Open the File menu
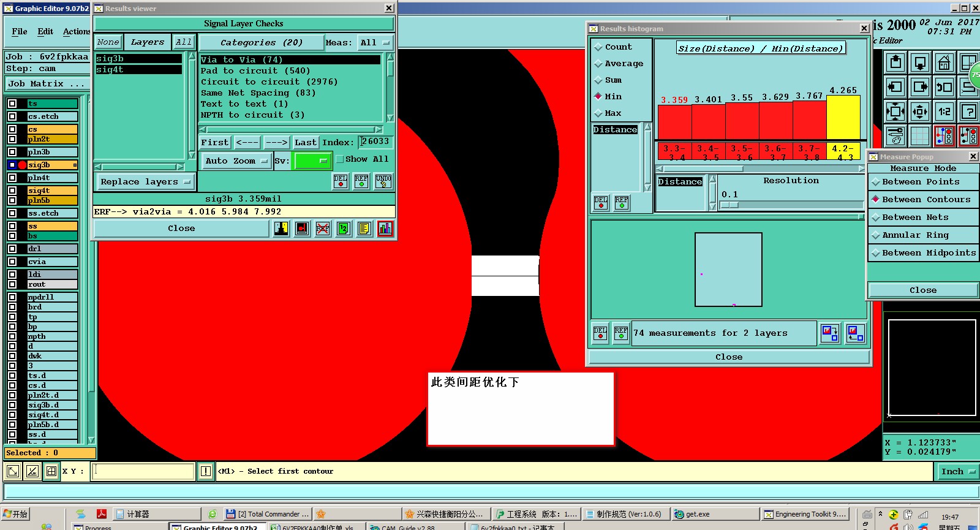The image size is (980, 530). tap(20, 32)
